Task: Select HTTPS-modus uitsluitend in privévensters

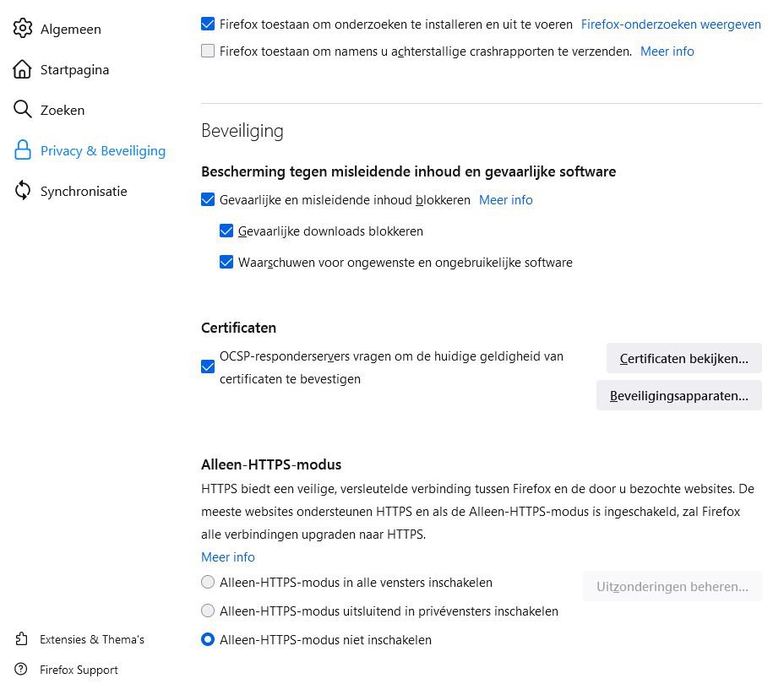Action: click(x=208, y=611)
